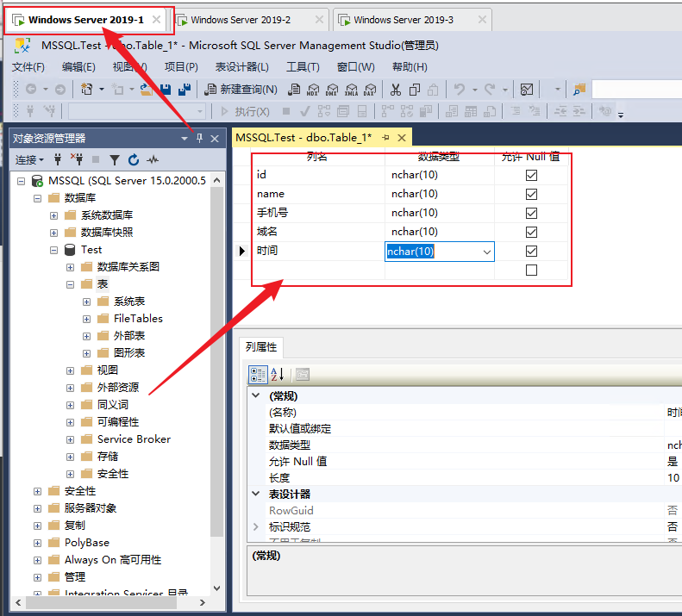Viewport: 682px width, 616px height.
Task: Click the Disconnect icon in Object Explorer
Action: (x=77, y=159)
